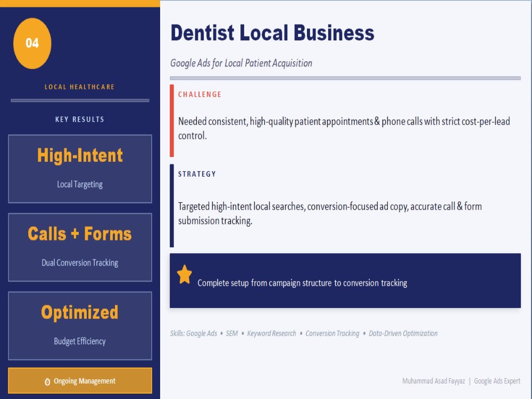532x399 pixels.
Task: Click the STRATEGY heading
Action: coord(197,174)
